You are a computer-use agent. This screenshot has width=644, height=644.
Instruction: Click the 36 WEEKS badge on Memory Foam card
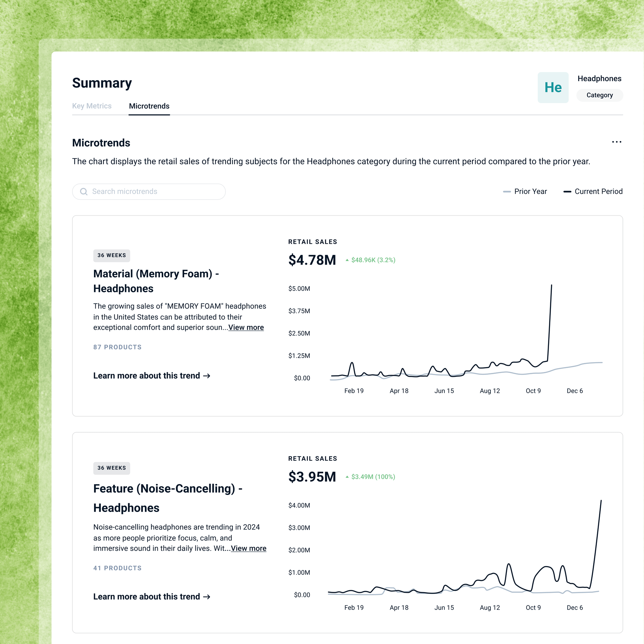click(112, 256)
